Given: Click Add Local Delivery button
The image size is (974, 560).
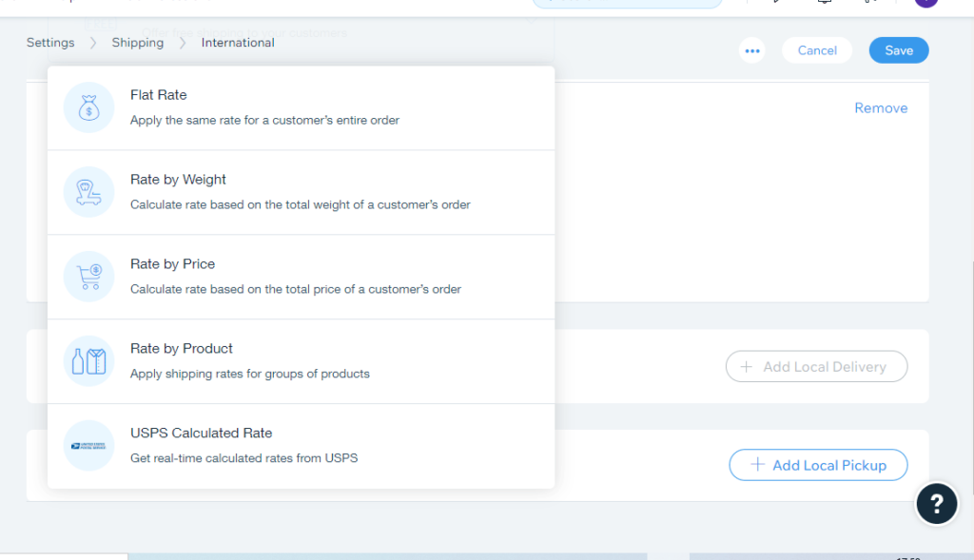Looking at the screenshot, I should click(816, 366).
